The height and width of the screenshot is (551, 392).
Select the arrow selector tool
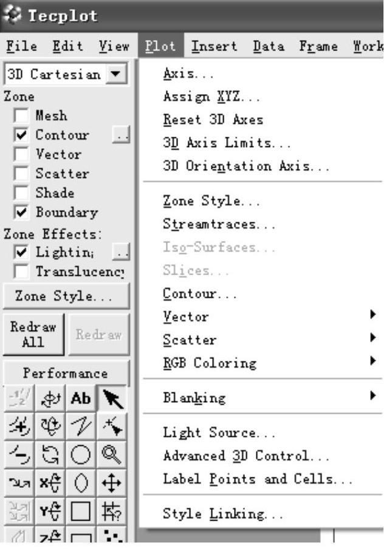(112, 399)
